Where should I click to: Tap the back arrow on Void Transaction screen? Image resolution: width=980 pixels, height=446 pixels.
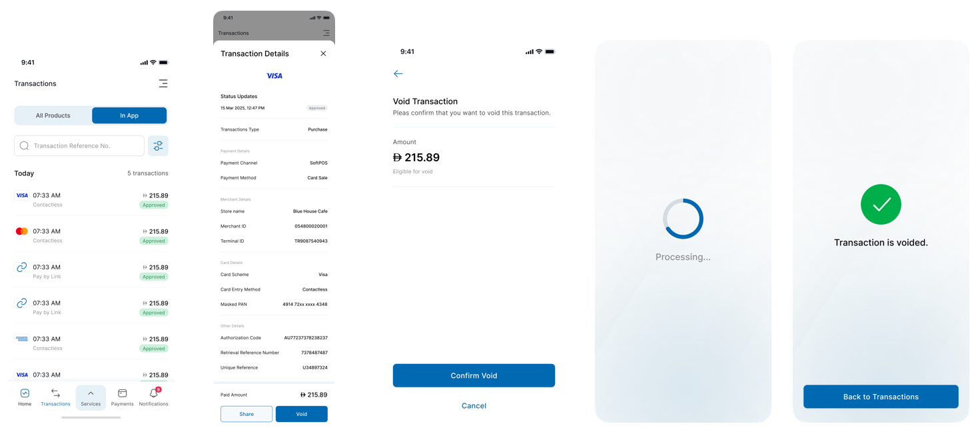(398, 74)
